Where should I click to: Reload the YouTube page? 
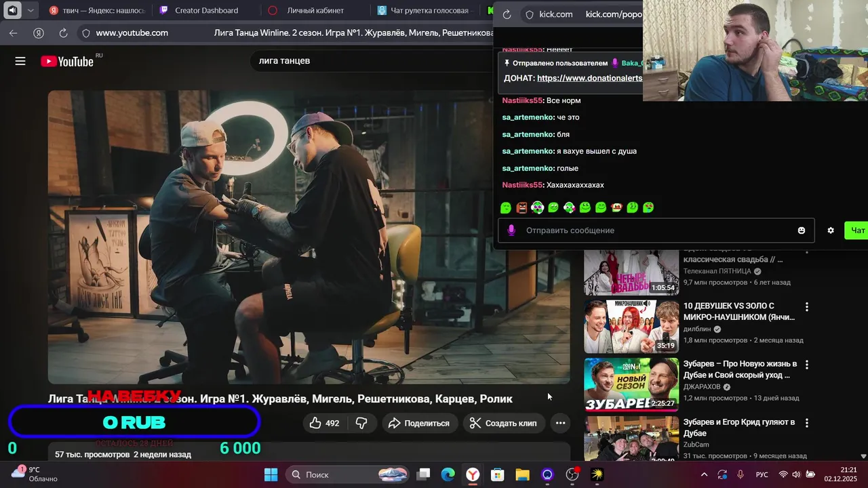click(63, 33)
